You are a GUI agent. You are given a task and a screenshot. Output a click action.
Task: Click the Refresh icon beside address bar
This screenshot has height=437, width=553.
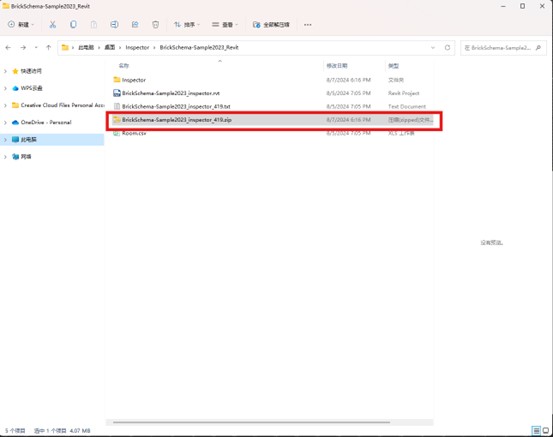point(447,48)
